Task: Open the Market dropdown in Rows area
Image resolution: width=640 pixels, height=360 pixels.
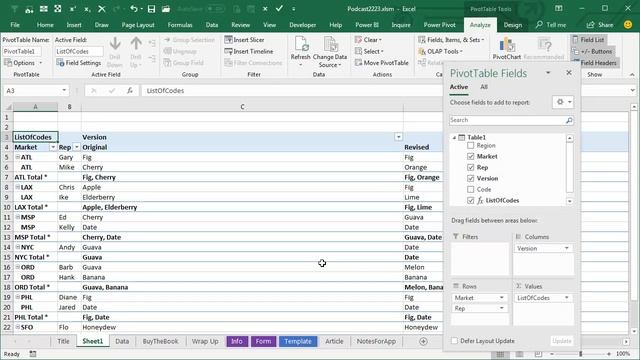Action: tap(502, 298)
